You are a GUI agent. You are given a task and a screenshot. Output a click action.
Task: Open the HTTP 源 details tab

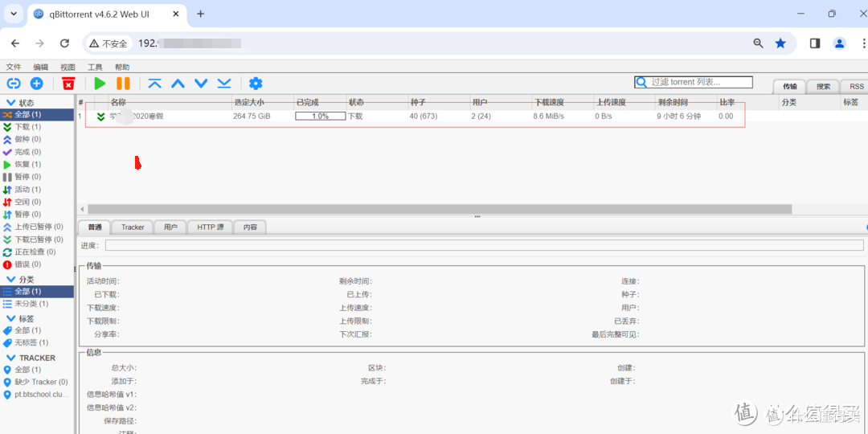(x=211, y=227)
